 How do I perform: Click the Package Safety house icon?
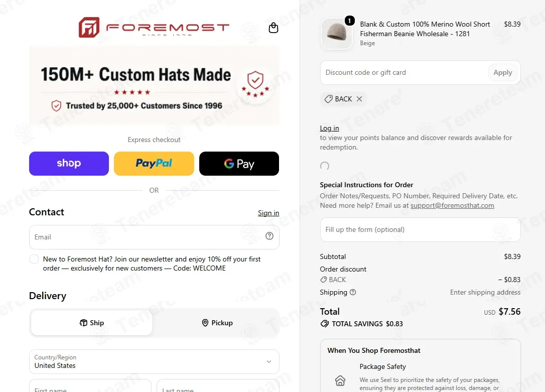click(340, 380)
